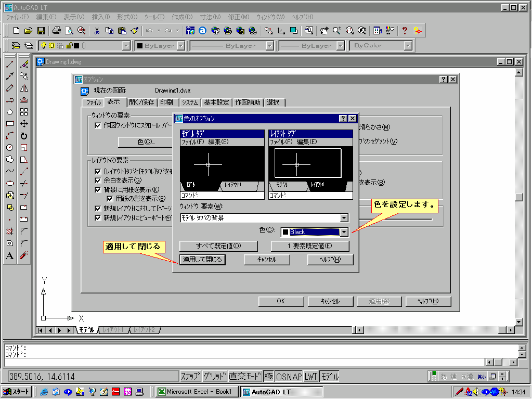Toggle OSNAP in status bar
This screenshot has height=399, width=532.
click(x=289, y=376)
